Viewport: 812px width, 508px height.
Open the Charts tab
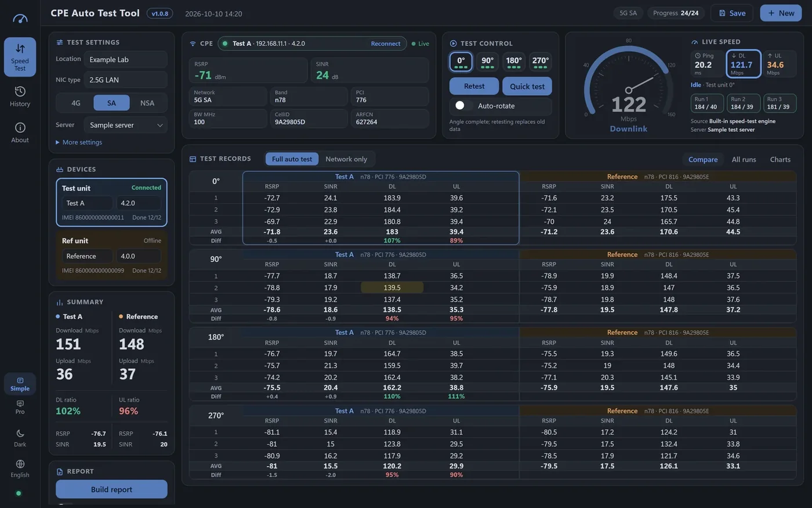pyautogui.click(x=780, y=160)
